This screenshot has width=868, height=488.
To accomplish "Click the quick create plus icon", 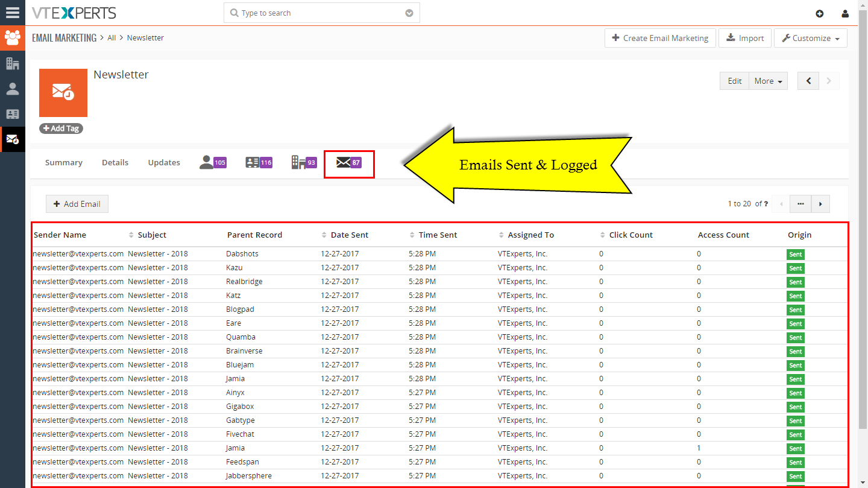I will [819, 14].
